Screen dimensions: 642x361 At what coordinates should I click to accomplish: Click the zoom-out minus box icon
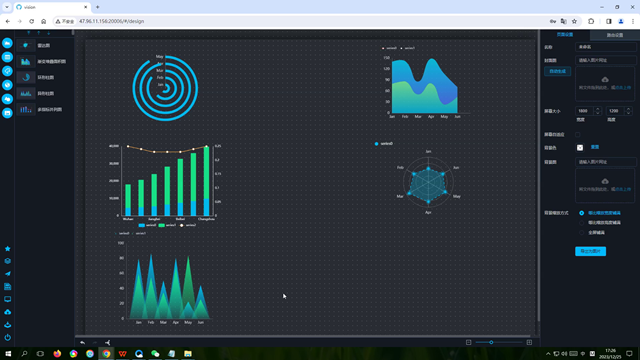pyautogui.click(x=468, y=342)
